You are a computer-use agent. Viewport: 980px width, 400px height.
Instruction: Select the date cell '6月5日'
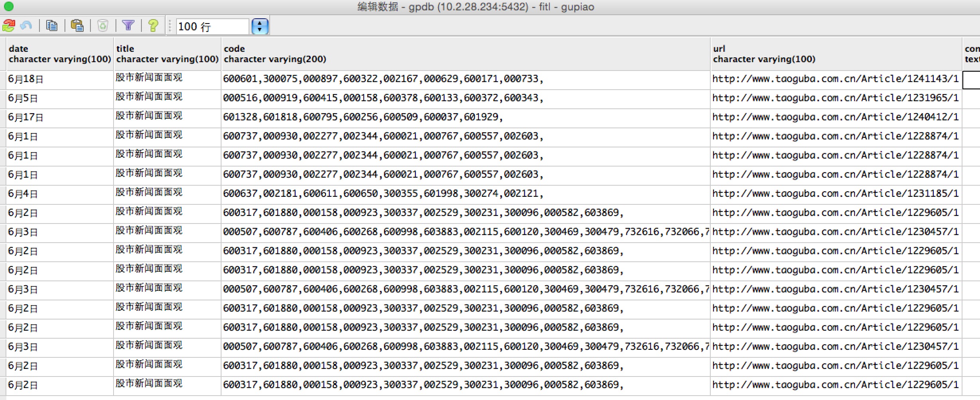click(60, 98)
